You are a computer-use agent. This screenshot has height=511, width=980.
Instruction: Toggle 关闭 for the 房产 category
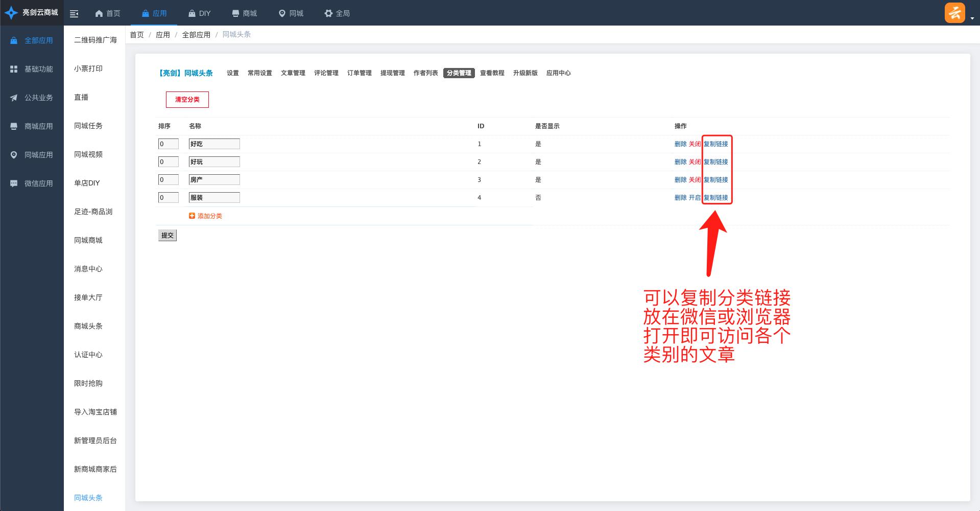coord(695,180)
